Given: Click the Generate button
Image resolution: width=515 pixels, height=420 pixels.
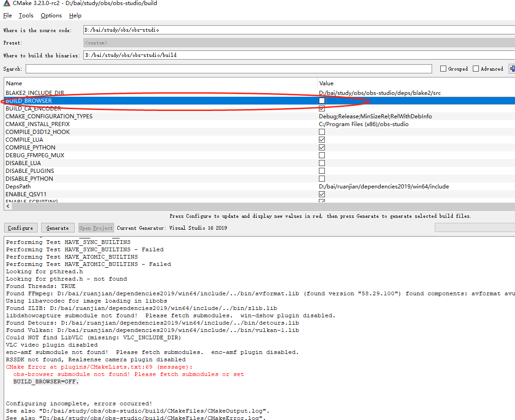Looking at the screenshot, I should point(57,228).
